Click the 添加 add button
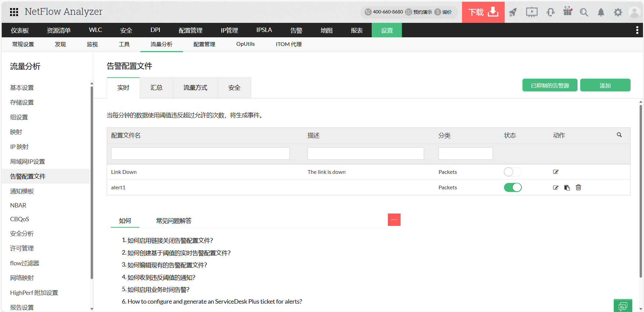Image resolution: width=644 pixels, height=312 pixels. (605, 85)
